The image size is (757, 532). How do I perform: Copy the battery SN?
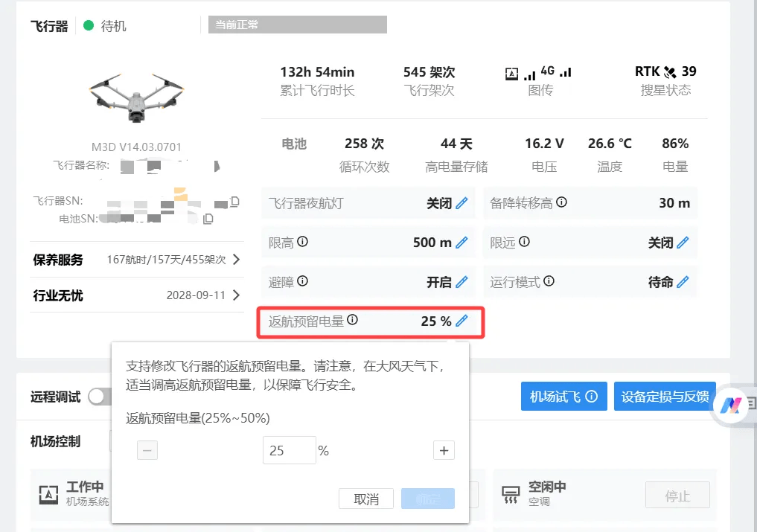pyautogui.click(x=208, y=219)
